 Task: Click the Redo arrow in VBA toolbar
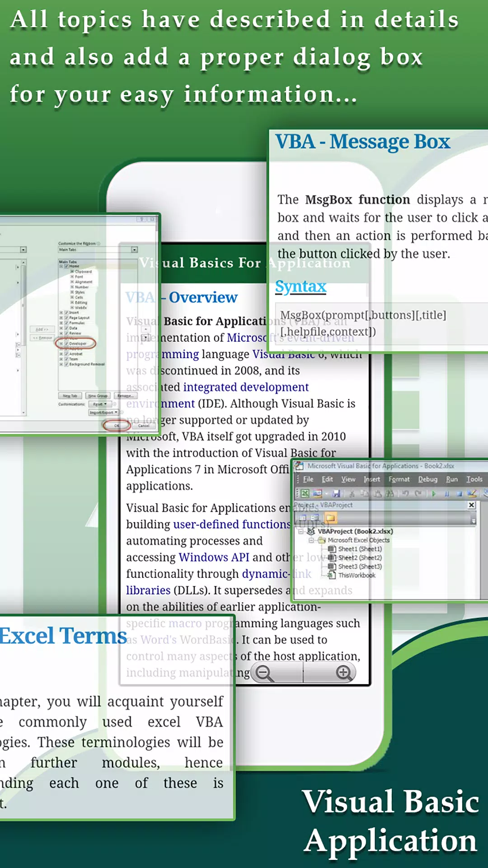(418, 493)
